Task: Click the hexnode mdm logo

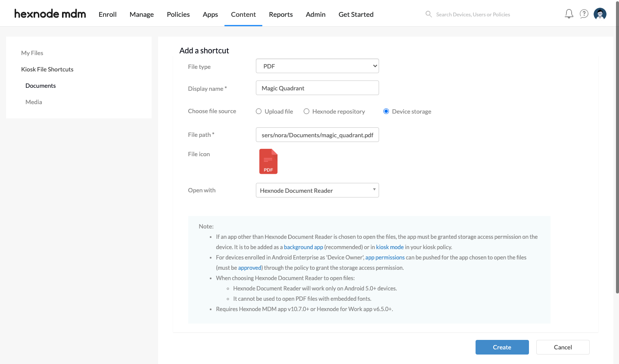Action: [x=50, y=14]
